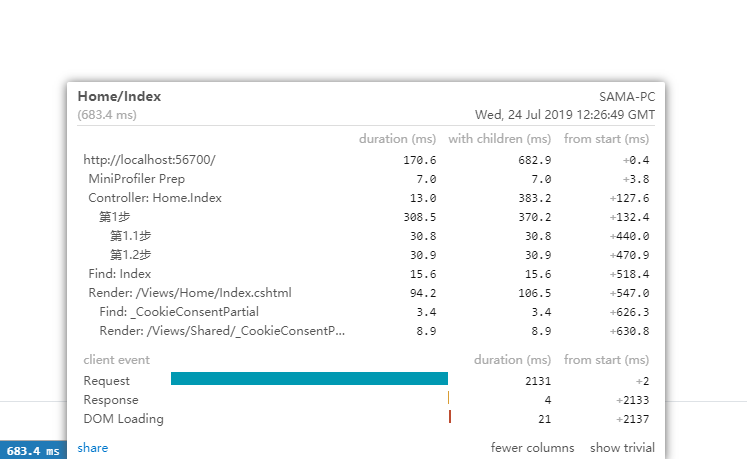The image size is (747, 459).
Task: Click the SAMA-PC machine name
Action: pyautogui.click(x=627, y=97)
